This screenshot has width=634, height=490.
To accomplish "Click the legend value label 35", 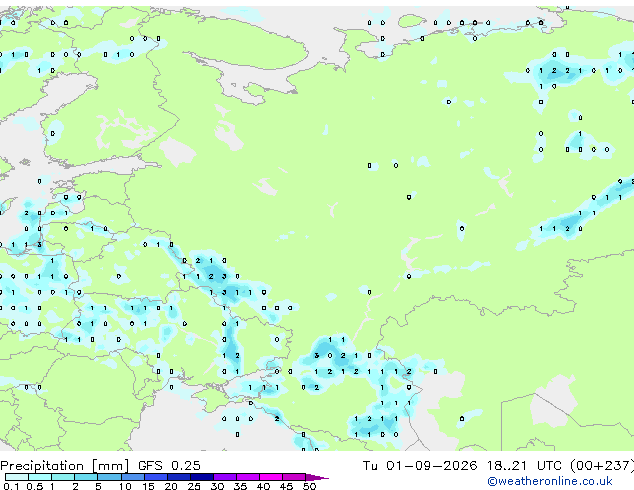I will (x=240, y=486).
